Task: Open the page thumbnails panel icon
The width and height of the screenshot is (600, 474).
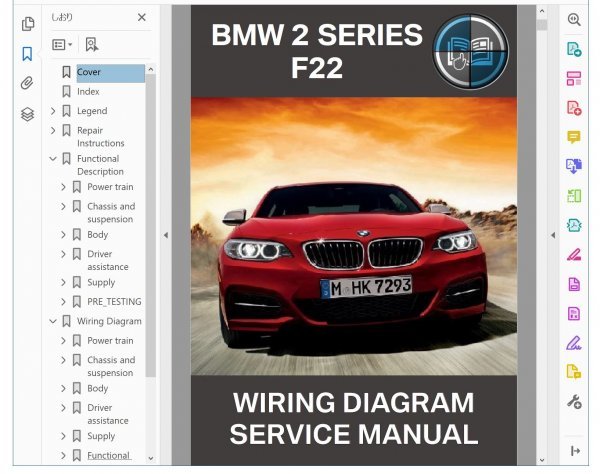Action: 28,24
